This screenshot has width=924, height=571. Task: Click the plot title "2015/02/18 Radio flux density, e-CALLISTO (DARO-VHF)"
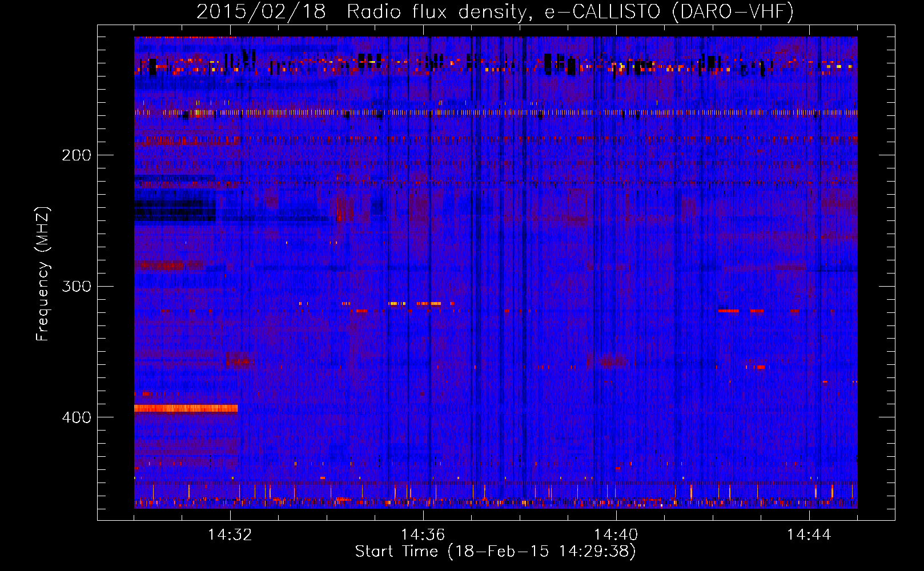tap(495, 11)
